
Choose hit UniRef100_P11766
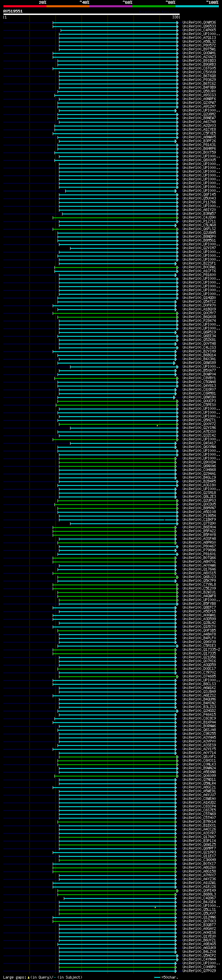(x=199, y=202)
